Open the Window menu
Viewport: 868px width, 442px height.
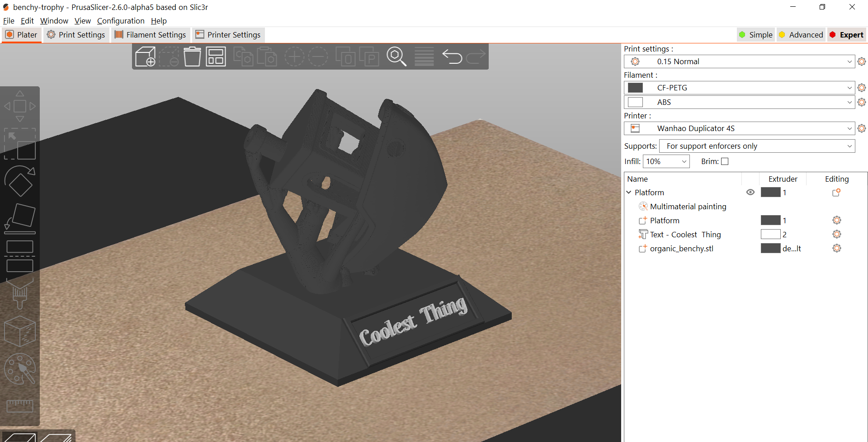pos(54,21)
